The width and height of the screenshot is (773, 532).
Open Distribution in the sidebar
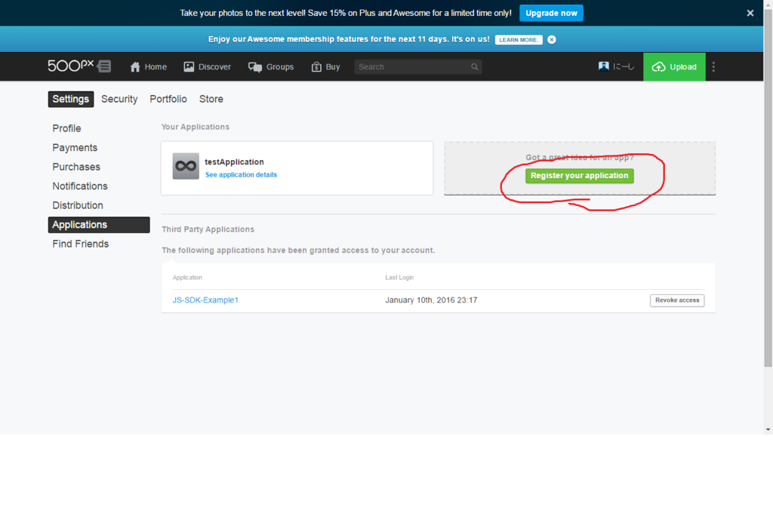point(78,205)
